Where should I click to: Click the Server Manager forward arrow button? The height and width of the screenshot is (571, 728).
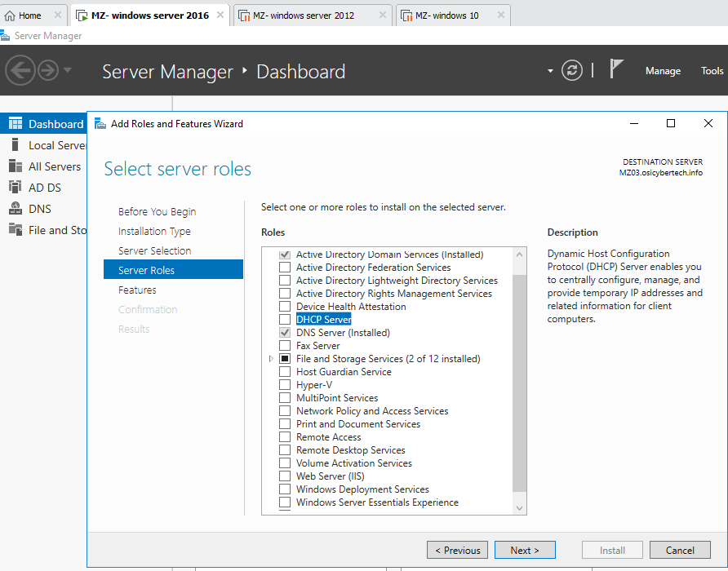pos(48,71)
